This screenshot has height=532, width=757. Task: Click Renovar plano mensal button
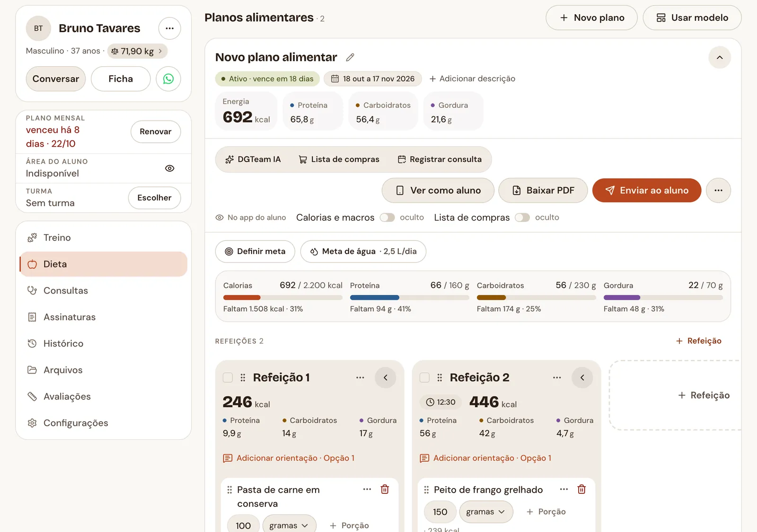pos(156,131)
